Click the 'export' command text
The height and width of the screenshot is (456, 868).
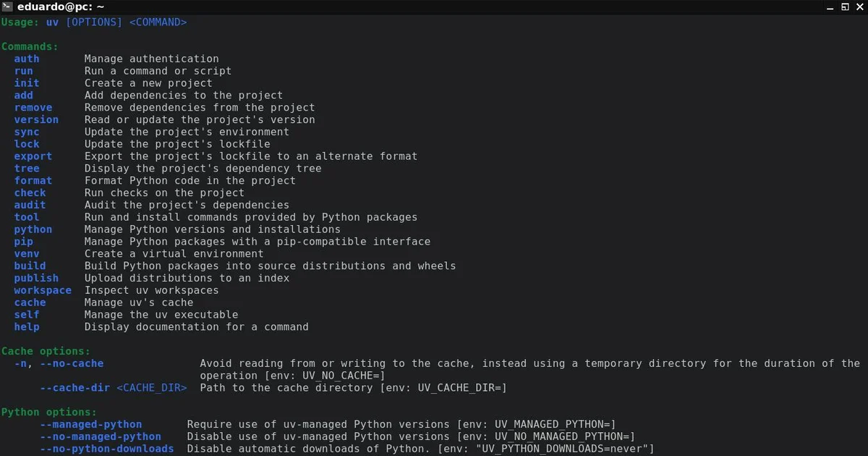point(33,156)
